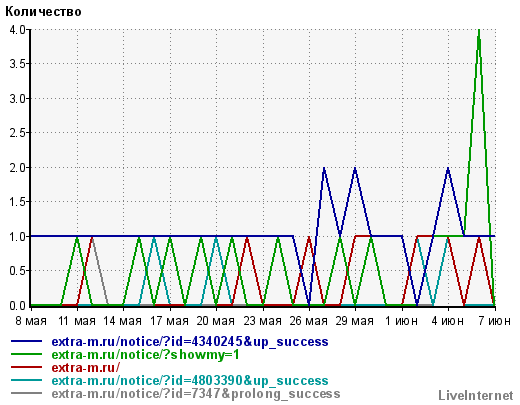Click the gray legend line swatch
Screen dimensions: 520x405
26,393
